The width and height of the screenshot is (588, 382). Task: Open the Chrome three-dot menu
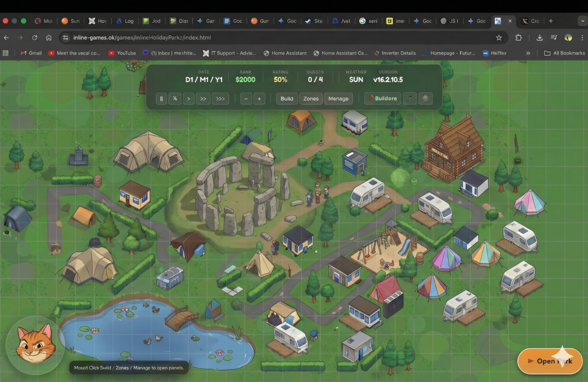point(582,38)
